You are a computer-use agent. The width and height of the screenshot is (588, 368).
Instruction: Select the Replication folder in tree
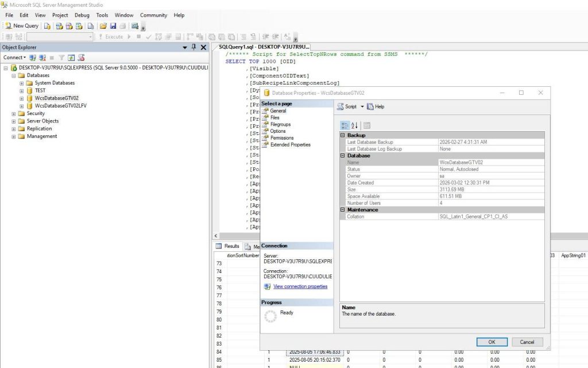click(x=40, y=129)
